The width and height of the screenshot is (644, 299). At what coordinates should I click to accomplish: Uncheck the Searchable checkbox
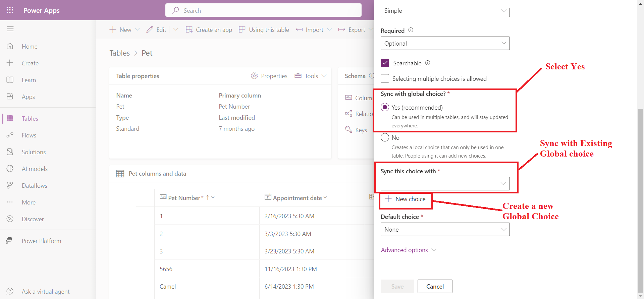coord(385,63)
